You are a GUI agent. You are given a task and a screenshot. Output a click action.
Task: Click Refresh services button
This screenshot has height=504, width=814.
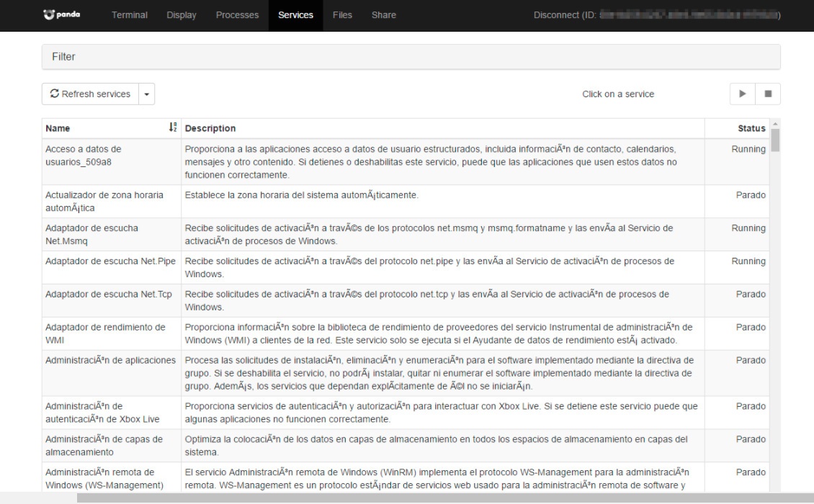(x=90, y=94)
